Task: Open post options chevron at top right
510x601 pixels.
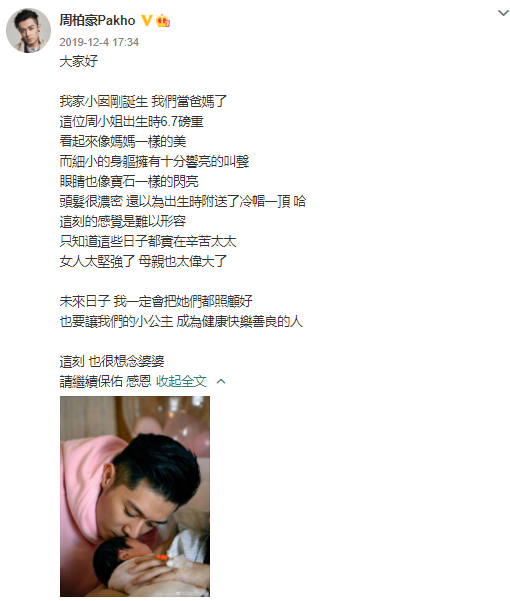Action: pyautogui.click(x=503, y=13)
